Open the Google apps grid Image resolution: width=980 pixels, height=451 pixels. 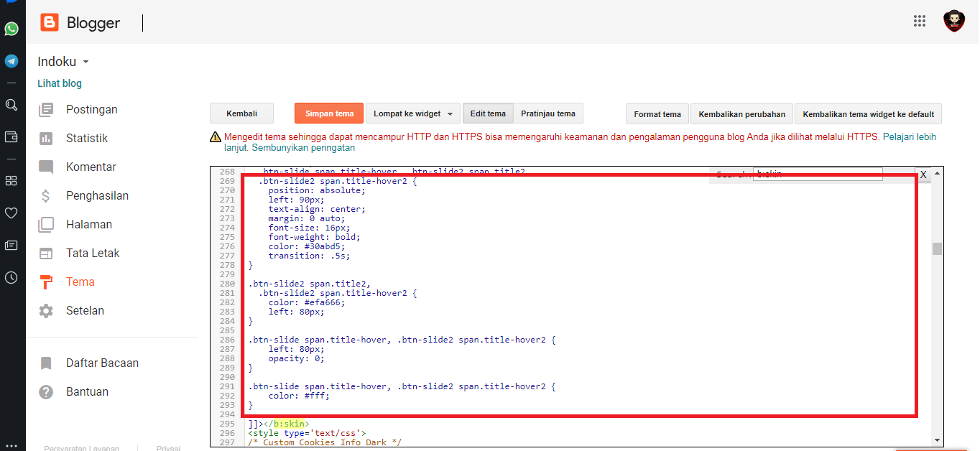coord(920,21)
